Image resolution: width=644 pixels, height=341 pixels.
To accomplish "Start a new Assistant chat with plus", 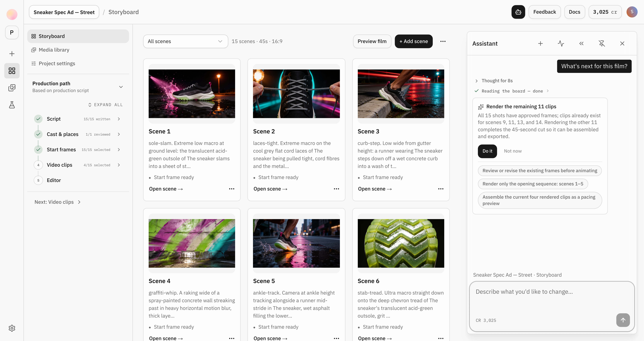I will point(540,44).
